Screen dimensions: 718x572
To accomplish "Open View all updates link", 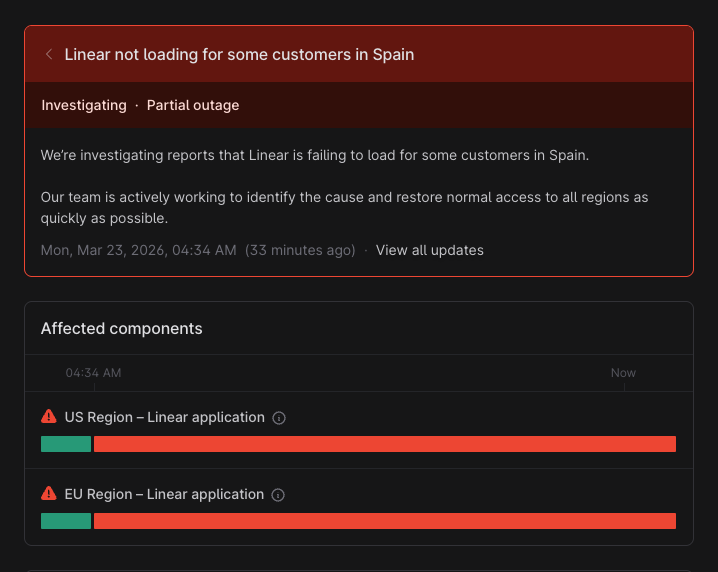I will click(430, 251).
